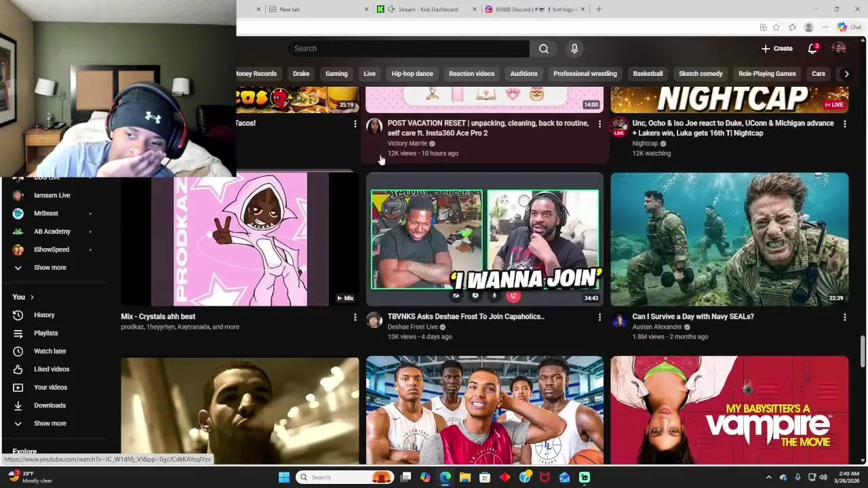The image size is (868, 488).
Task: Open options for TBVNKS Asks Deshae Frost video
Action: 599,317
